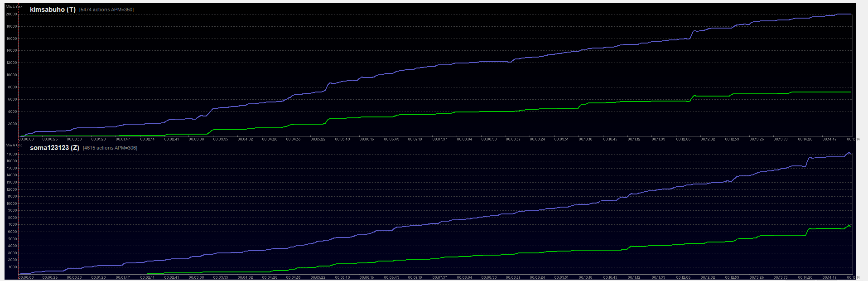Click the "00:09:24" time label under kimsabuho's chart
This screenshot has width=868, height=281.
[537, 139]
